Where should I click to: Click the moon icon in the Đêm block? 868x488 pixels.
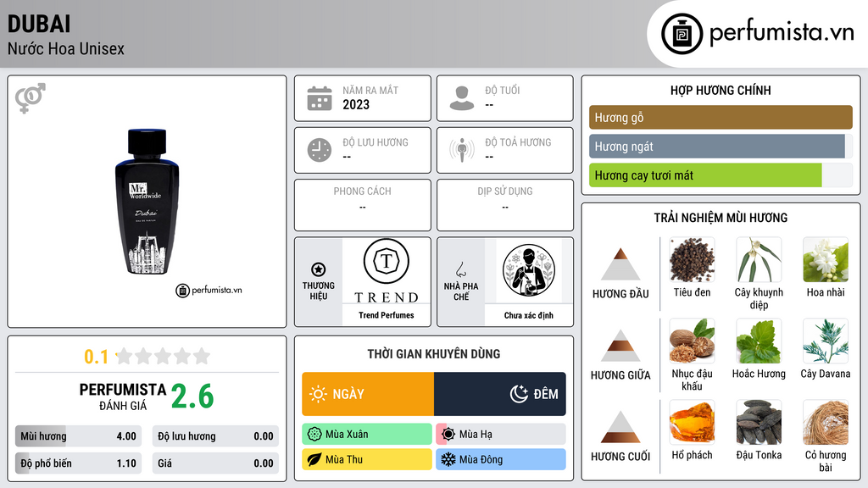[x=519, y=394]
